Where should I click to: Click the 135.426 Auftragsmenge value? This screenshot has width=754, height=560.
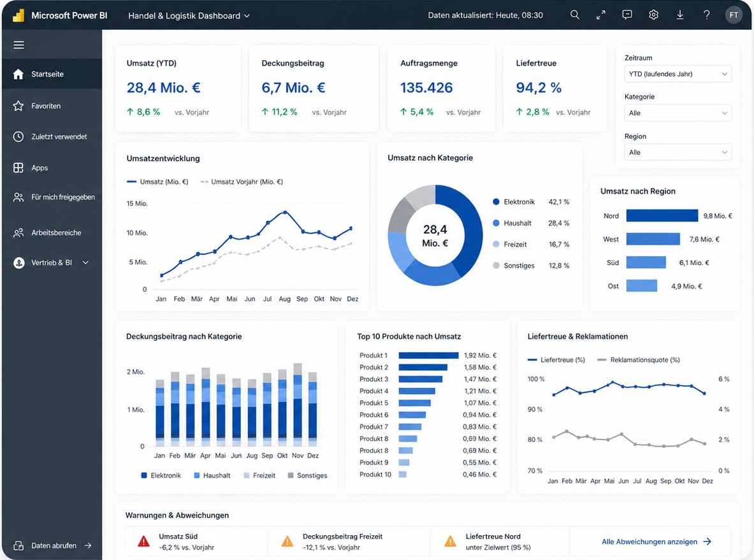(426, 87)
